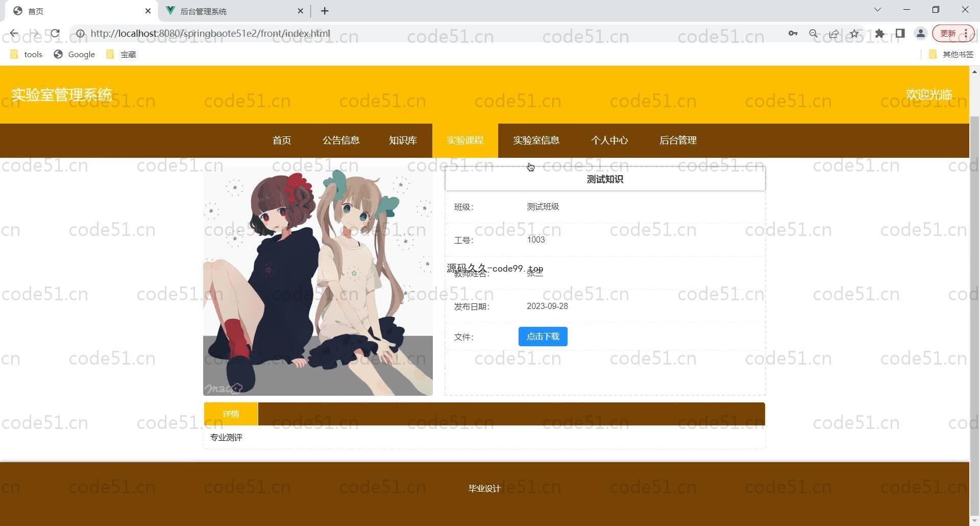Open 公告信息 in navigation menu
The image size is (980, 526).
[x=341, y=140]
